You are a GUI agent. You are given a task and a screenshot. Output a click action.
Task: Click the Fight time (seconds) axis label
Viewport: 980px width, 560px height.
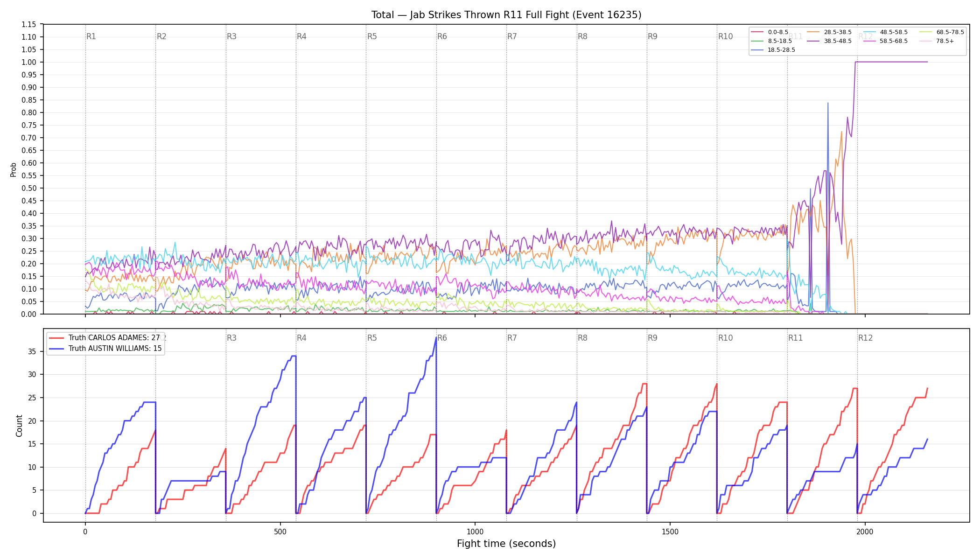(x=506, y=544)
